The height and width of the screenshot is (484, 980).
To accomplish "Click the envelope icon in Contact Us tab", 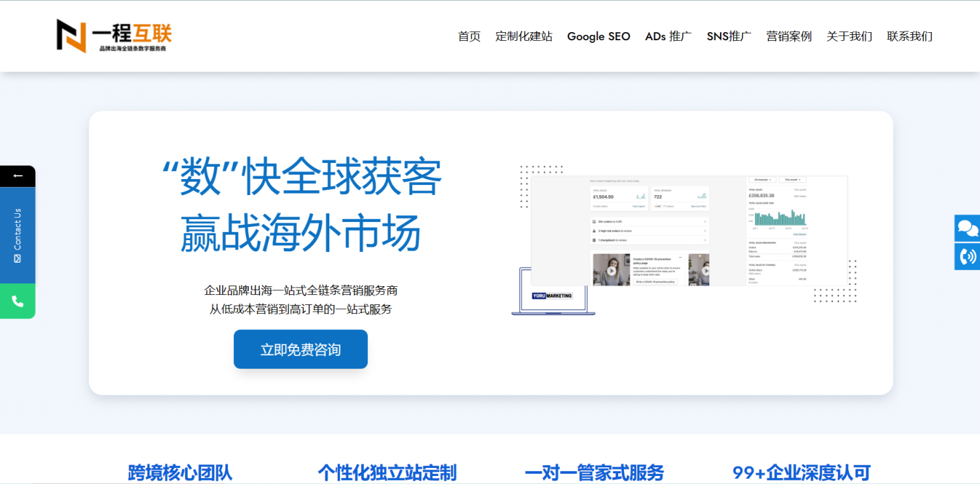I will [x=17, y=257].
